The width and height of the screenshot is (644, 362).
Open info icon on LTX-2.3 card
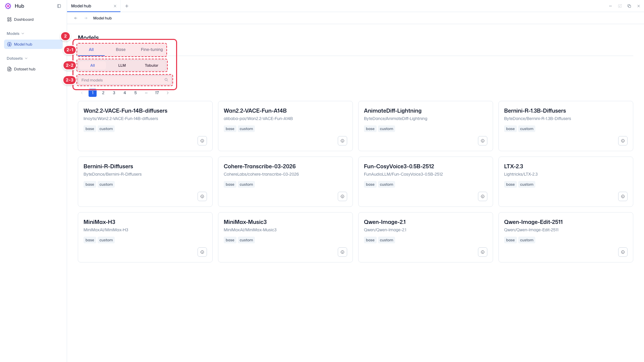623,196
